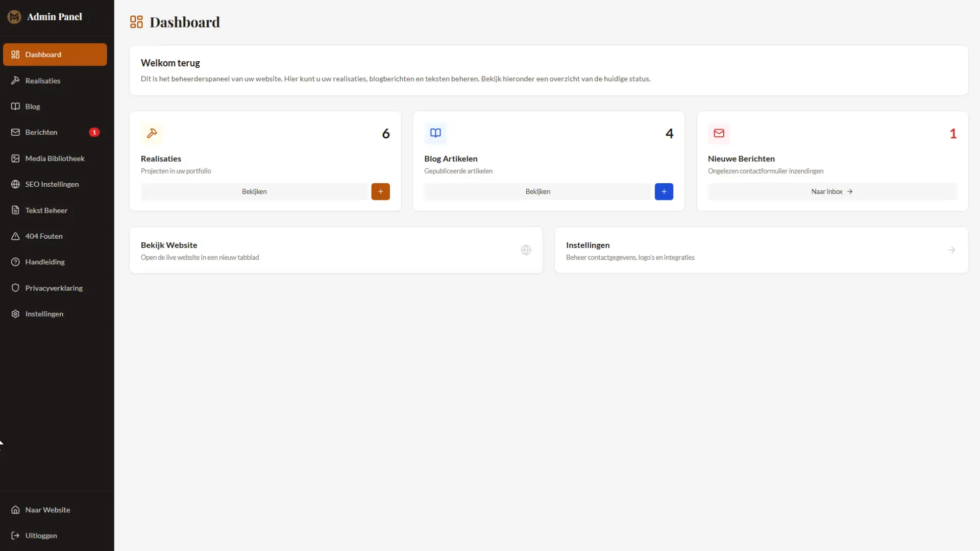Screen dimensions: 980x551
Task: Open Handleiding help page
Action: [45, 262]
